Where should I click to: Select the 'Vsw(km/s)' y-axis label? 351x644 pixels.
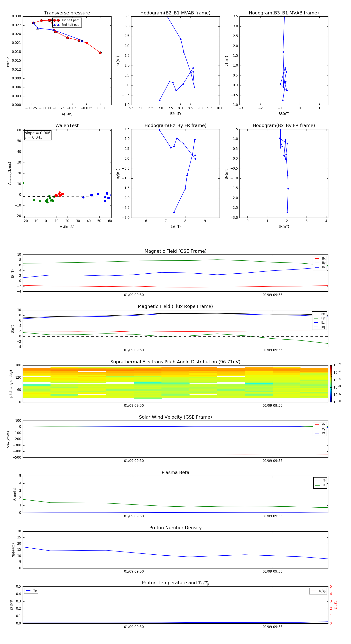8,439
